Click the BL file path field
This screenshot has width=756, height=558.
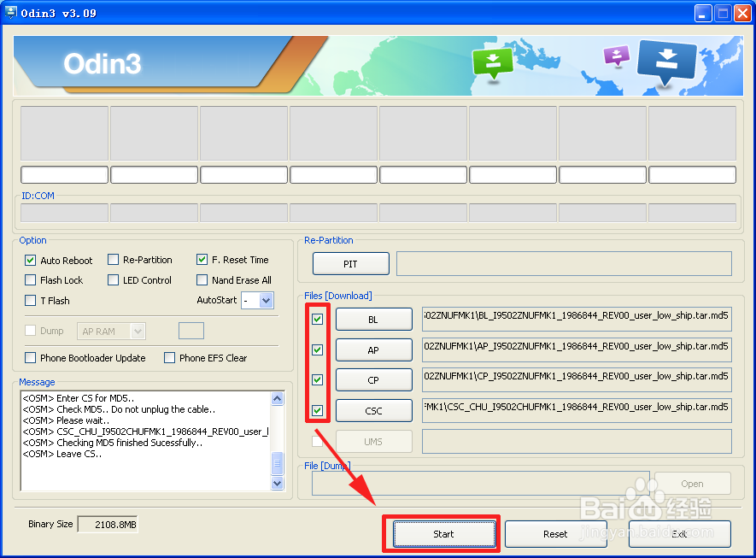[577, 319]
